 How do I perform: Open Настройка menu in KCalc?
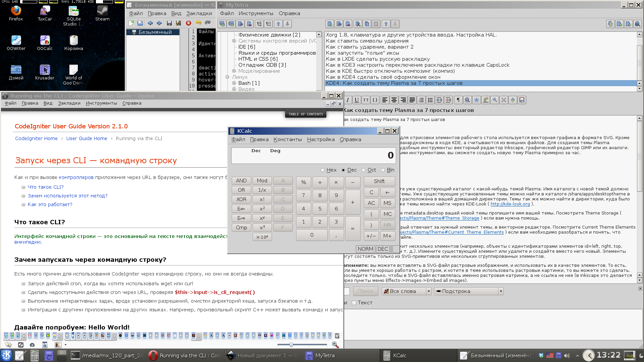pyautogui.click(x=321, y=139)
